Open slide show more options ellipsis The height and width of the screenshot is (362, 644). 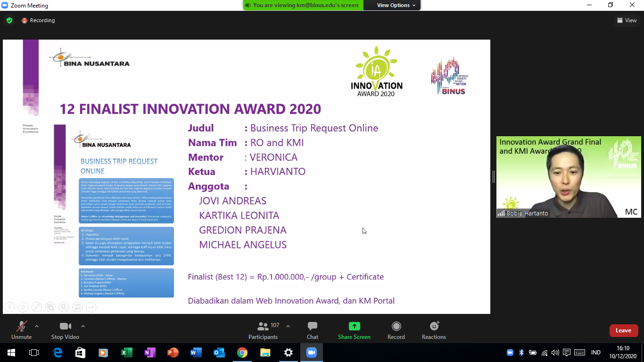(x=91, y=307)
